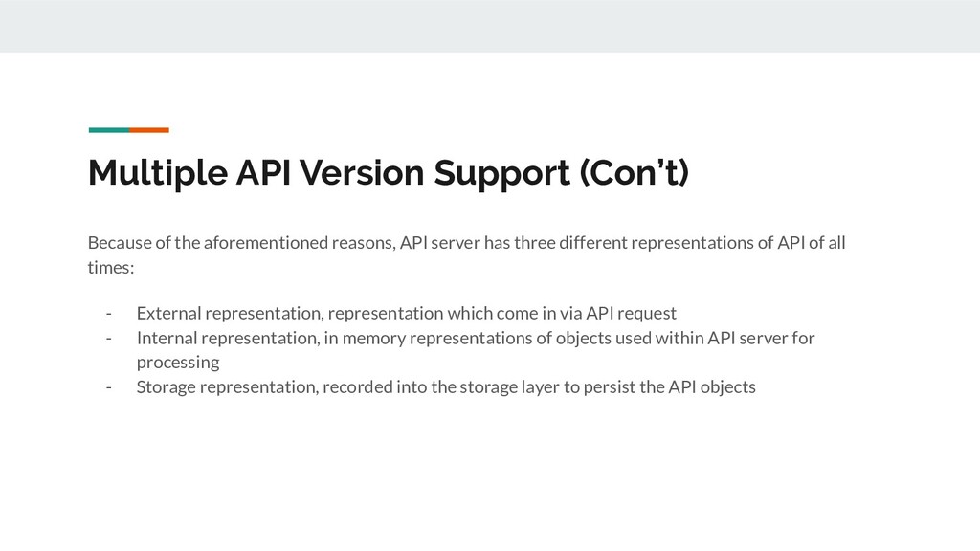Click the 'External representation' bullet text
Image resolution: width=980 pixels, height=551 pixels.
click(x=406, y=313)
